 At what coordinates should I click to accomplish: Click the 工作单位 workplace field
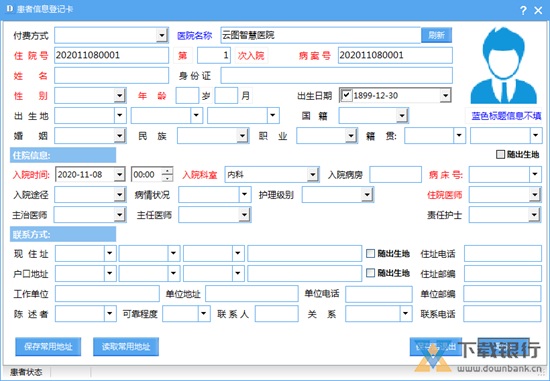click(107, 294)
